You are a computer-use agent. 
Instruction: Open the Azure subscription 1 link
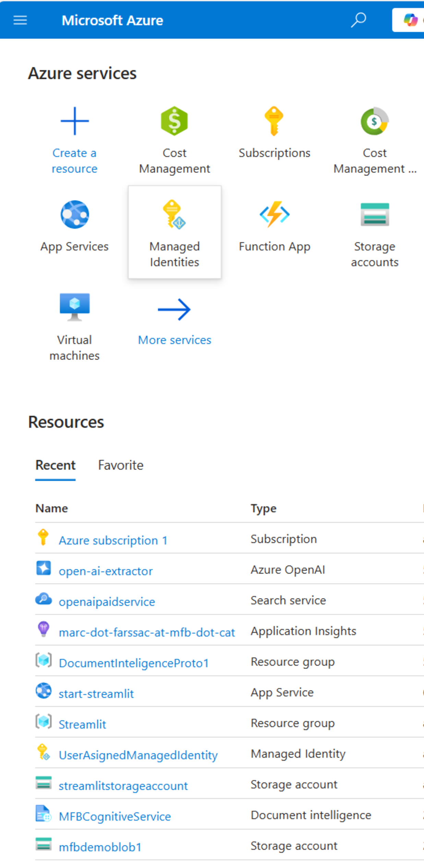click(113, 540)
